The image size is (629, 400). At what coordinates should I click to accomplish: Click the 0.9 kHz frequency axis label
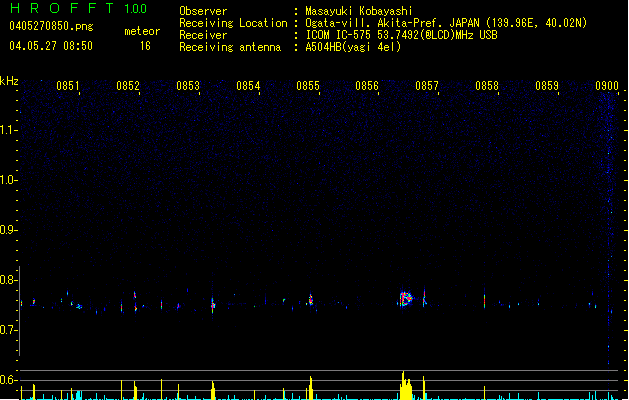click(x=8, y=230)
